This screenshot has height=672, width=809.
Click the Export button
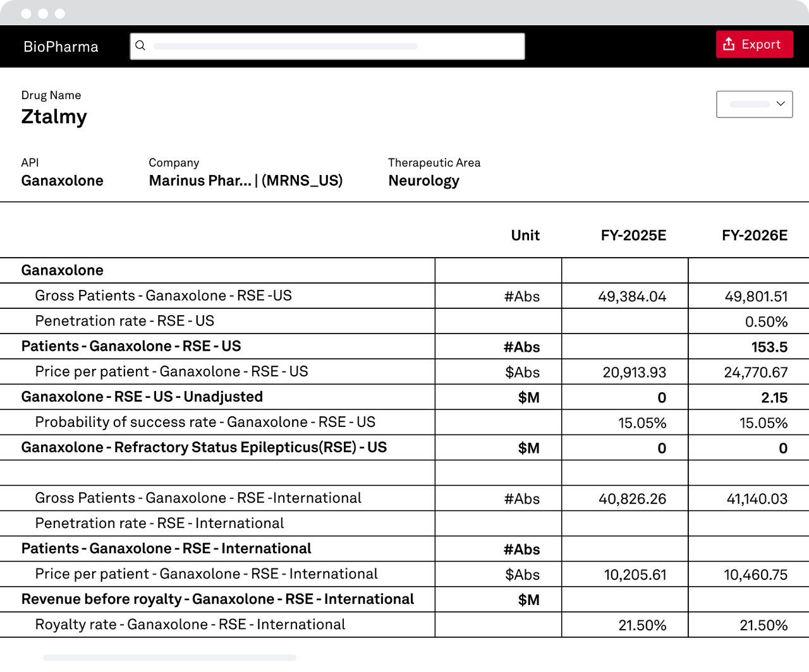click(x=754, y=44)
